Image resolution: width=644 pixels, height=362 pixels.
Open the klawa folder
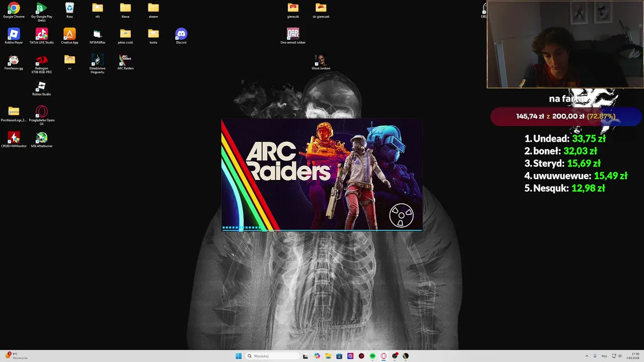tap(125, 10)
